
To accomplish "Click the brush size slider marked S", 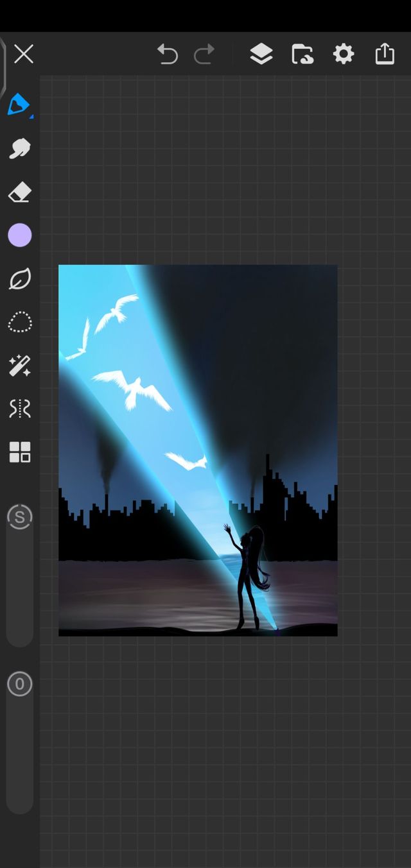I will 19,516.
